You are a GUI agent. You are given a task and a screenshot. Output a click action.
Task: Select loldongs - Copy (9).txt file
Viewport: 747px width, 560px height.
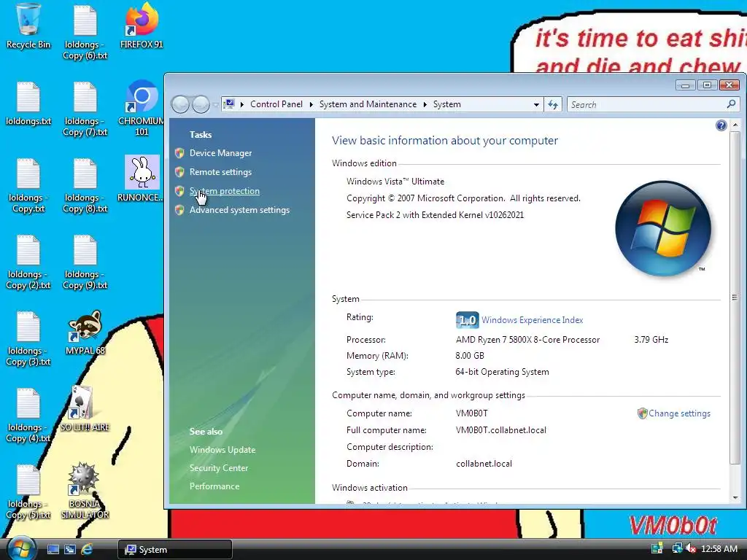tap(85, 262)
